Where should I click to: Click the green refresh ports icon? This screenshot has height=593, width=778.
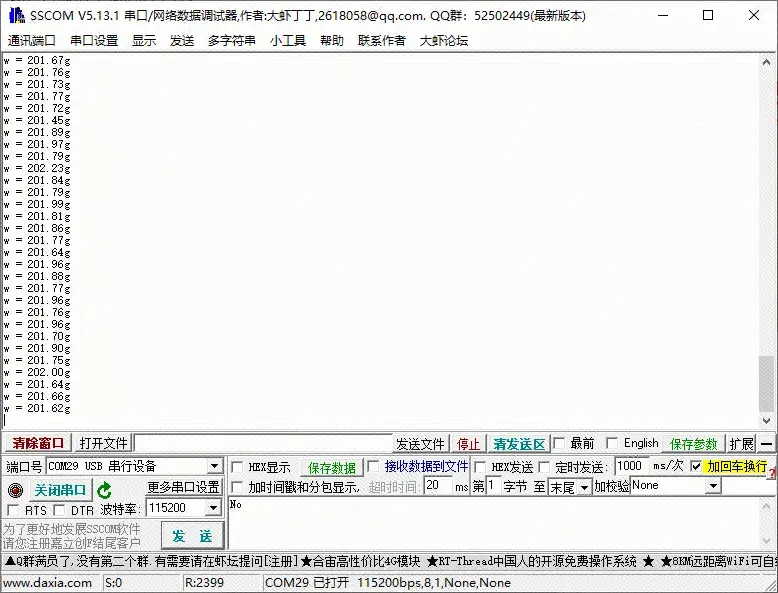(104, 490)
